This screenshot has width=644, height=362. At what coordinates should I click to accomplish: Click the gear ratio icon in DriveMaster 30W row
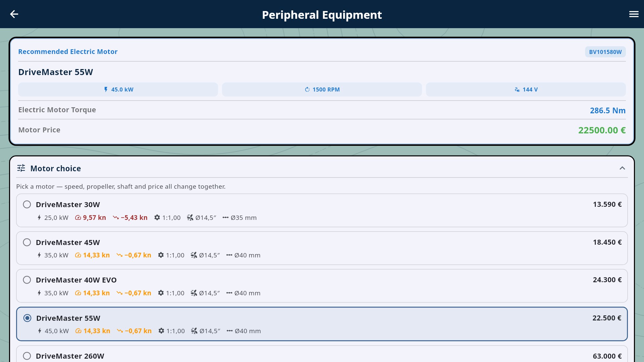(157, 218)
